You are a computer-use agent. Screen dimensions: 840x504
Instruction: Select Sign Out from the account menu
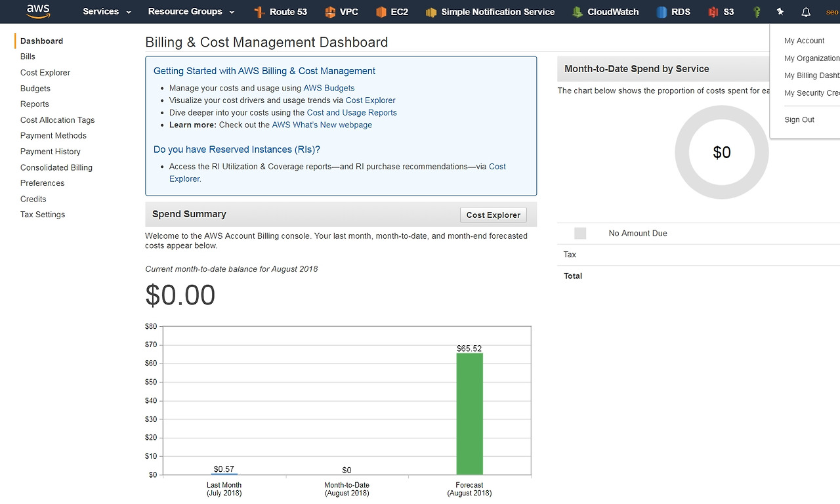point(799,119)
